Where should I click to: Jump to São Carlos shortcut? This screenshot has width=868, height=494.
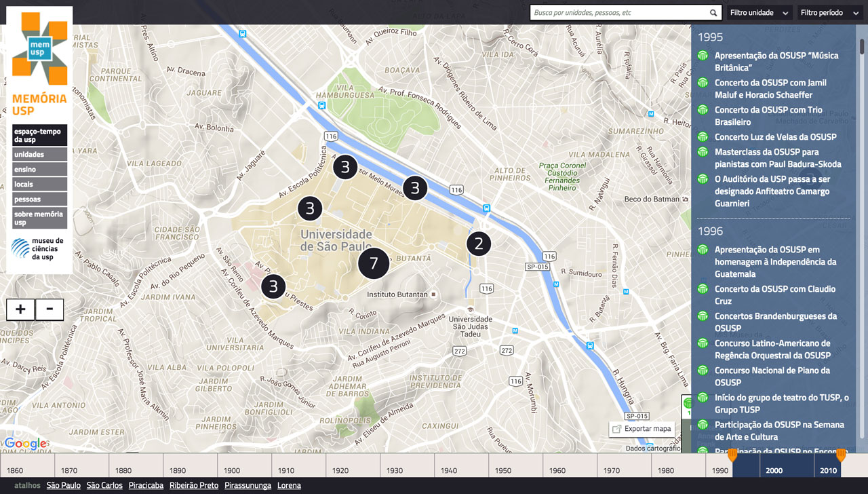click(x=104, y=485)
